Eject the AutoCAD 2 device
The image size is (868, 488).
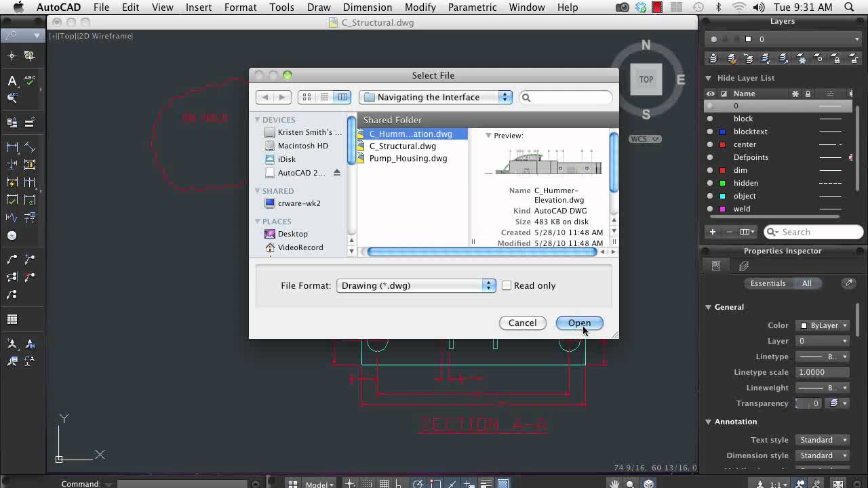point(337,173)
